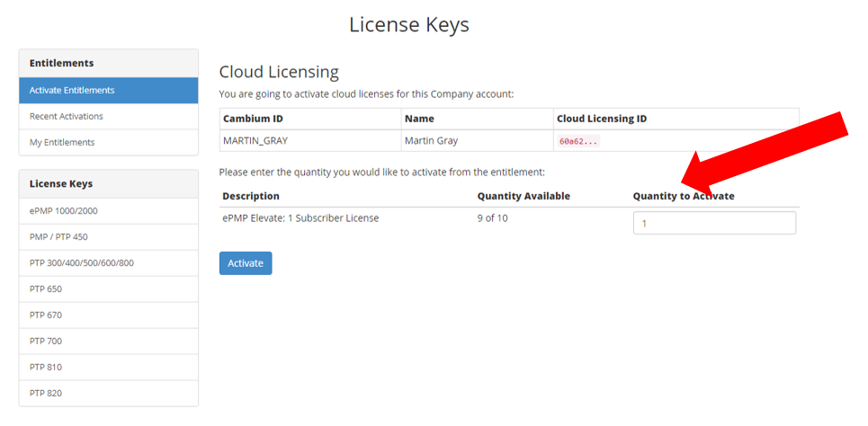Viewport: 868px width, 426px height.
Task: Go to My Entitlements
Action: point(62,142)
